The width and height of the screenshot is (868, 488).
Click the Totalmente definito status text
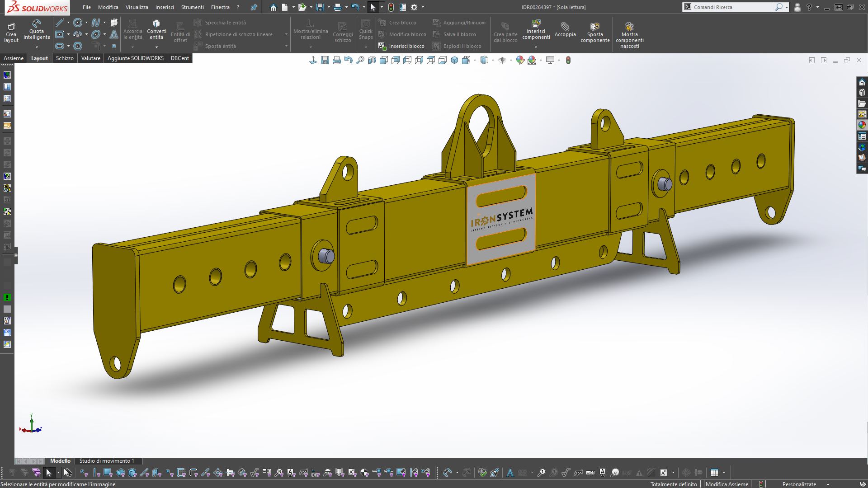674,484
